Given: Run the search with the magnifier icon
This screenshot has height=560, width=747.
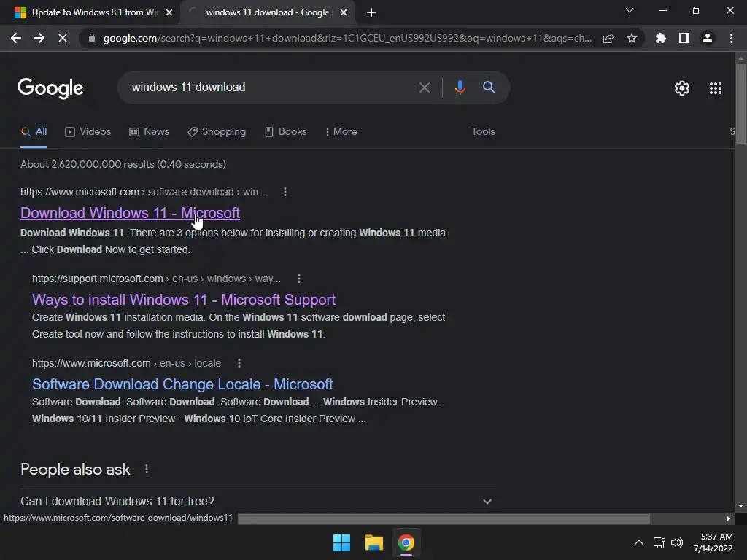Looking at the screenshot, I should tap(489, 87).
